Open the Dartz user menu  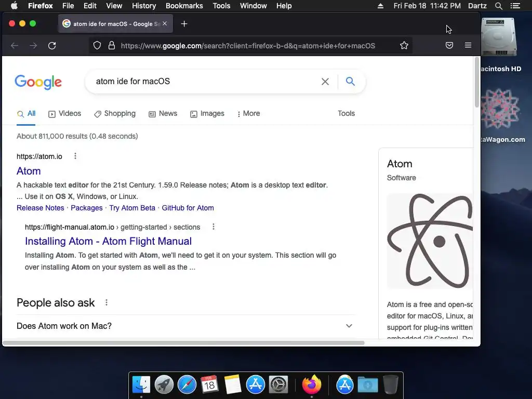(477, 6)
